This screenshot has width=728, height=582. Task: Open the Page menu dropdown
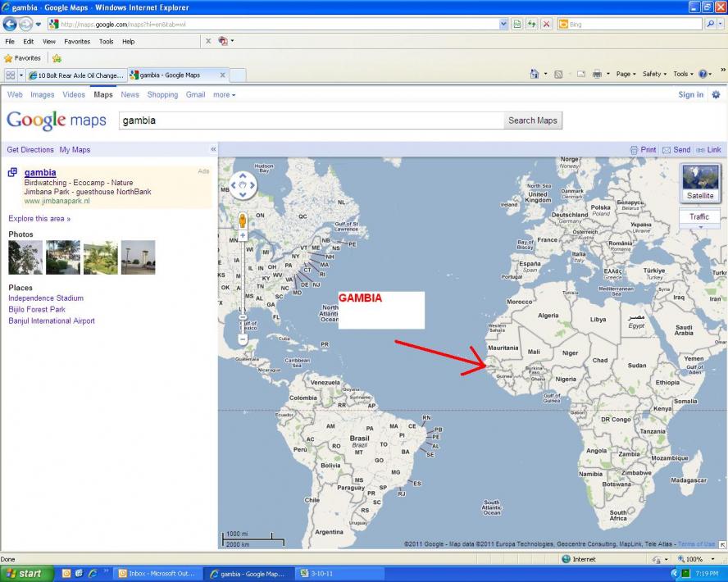(626, 74)
